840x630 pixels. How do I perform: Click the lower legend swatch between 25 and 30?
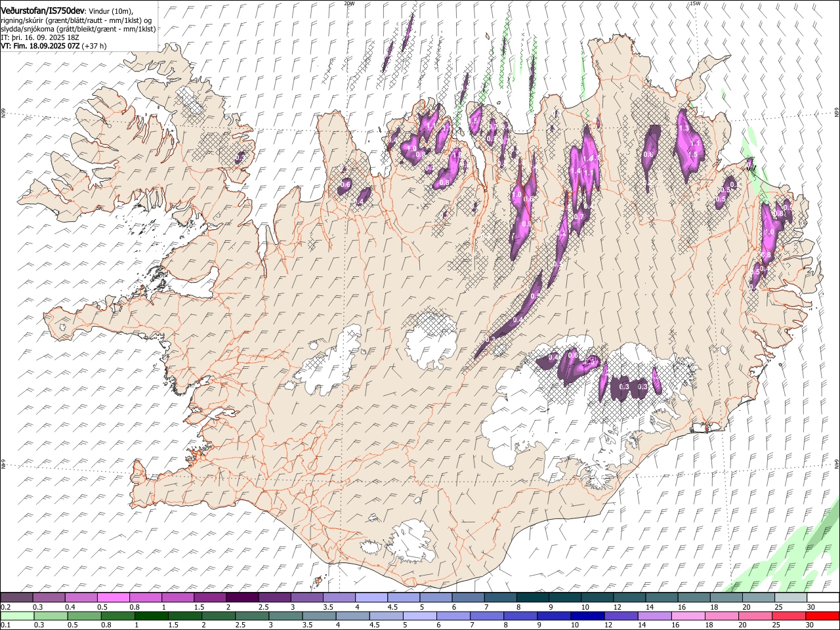788,616
